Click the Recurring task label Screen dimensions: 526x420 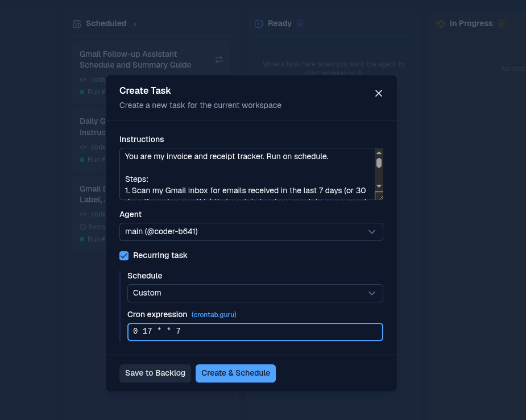[x=160, y=255]
